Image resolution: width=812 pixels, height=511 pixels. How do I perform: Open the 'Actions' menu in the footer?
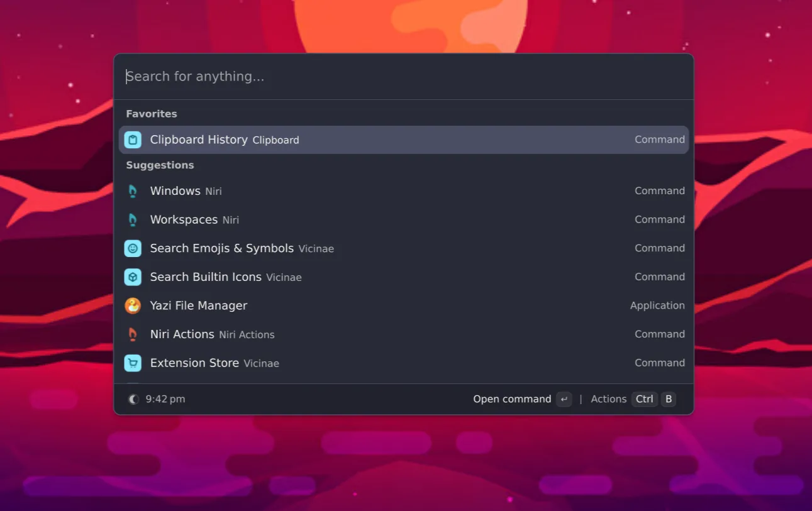[609, 399]
